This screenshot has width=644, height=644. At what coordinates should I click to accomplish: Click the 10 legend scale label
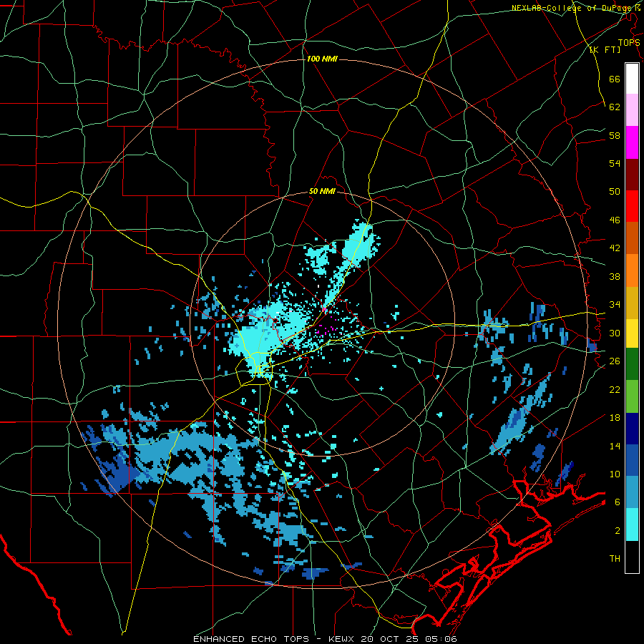click(615, 474)
